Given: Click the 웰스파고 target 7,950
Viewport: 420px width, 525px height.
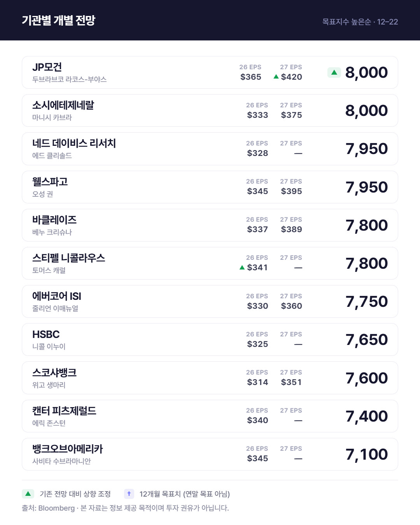Looking at the screenshot, I should pos(366,187).
